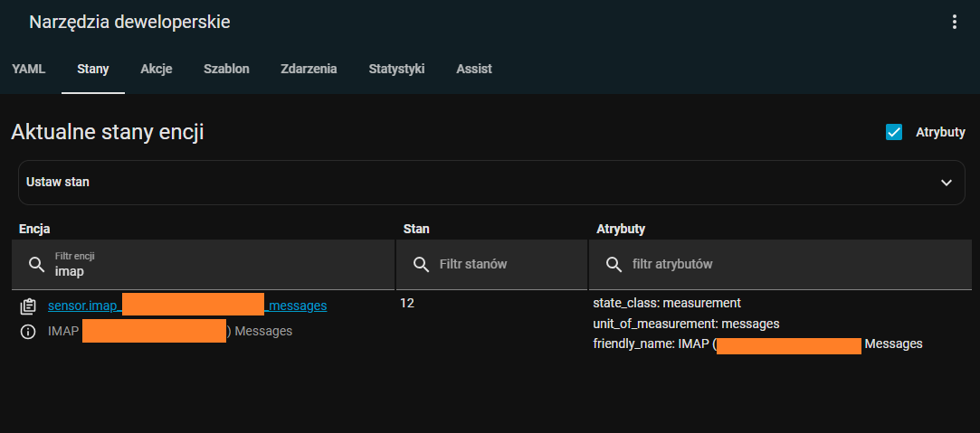Click the Ustaw stan panel title
The height and width of the screenshot is (433, 980).
click(58, 183)
